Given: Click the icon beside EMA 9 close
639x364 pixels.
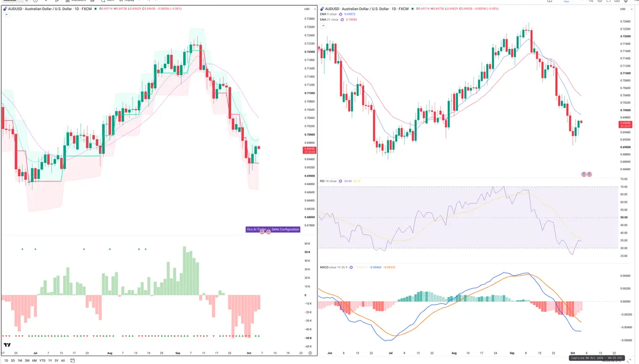Looking at the screenshot, I should (341, 14).
